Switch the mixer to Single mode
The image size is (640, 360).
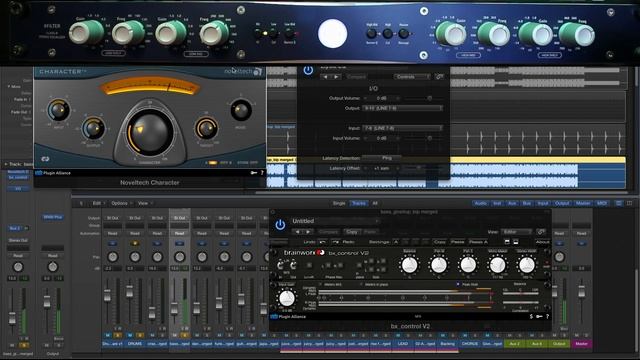[x=339, y=203]
